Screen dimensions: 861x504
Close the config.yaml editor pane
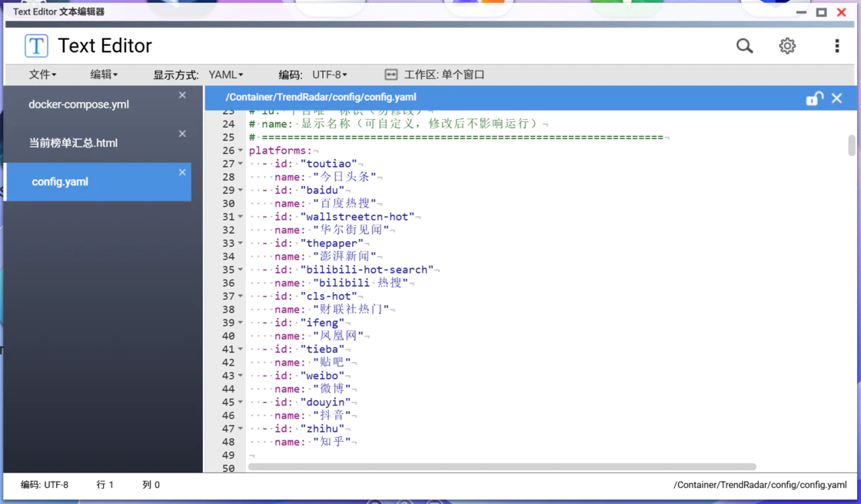coord(837,98)
